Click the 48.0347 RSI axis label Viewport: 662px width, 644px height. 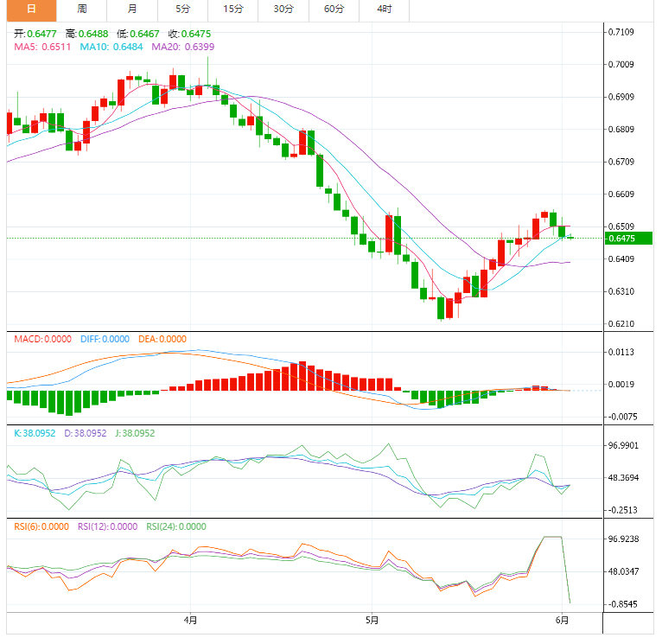click(x=623, y=571)
